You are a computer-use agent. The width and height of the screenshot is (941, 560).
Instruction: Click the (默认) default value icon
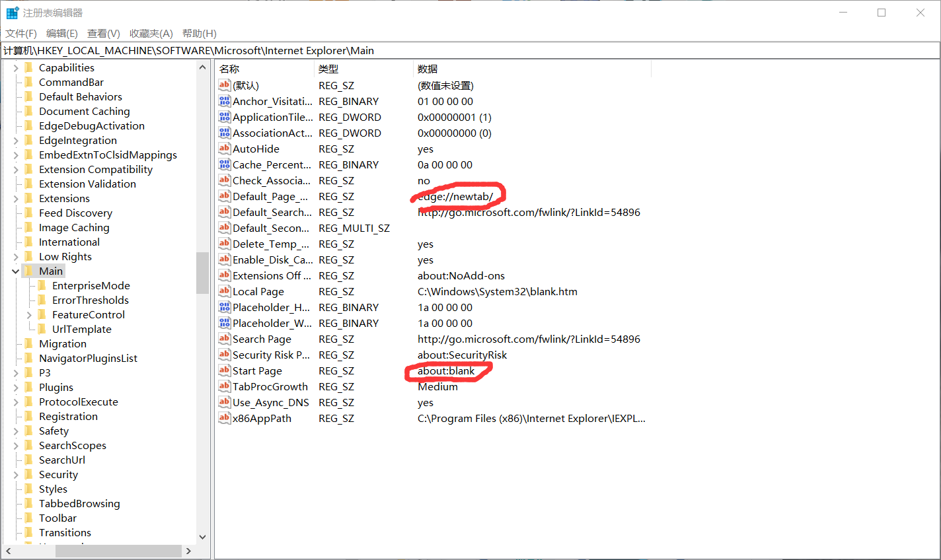(225, 85)
